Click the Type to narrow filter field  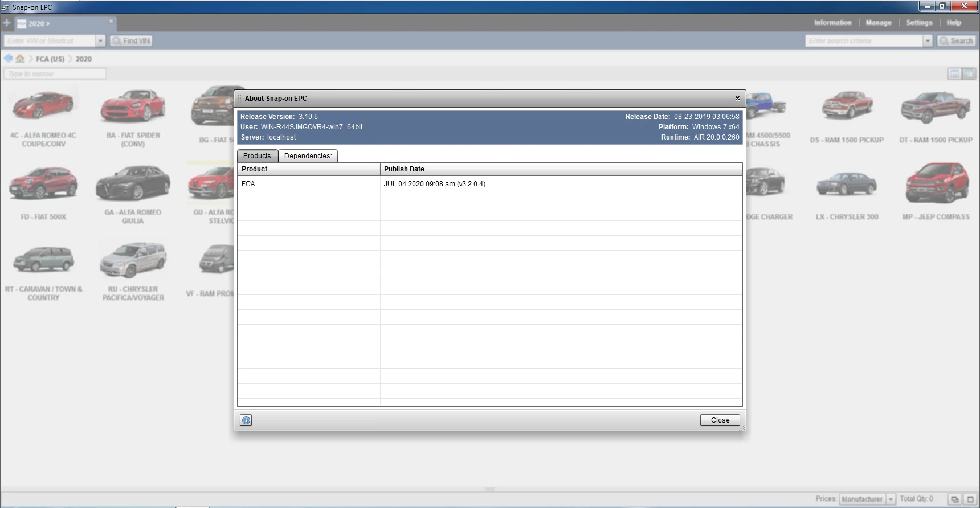pos(55,74)
